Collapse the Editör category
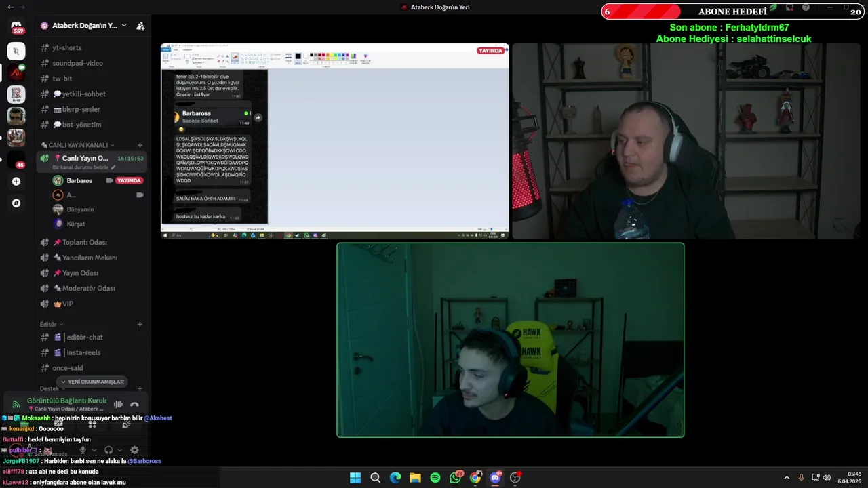Viewport: 868px width, 488px height. (51, 325)
